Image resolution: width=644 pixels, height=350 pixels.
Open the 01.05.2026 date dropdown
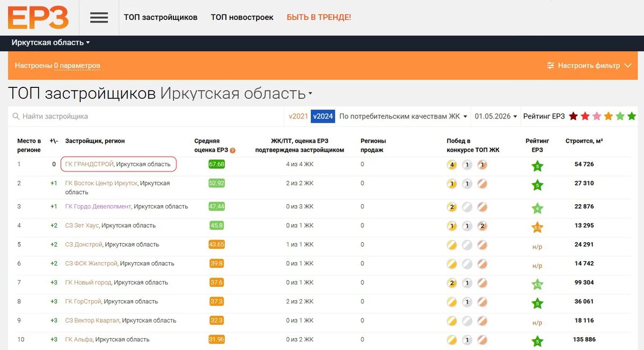click(x=496, y=116)
